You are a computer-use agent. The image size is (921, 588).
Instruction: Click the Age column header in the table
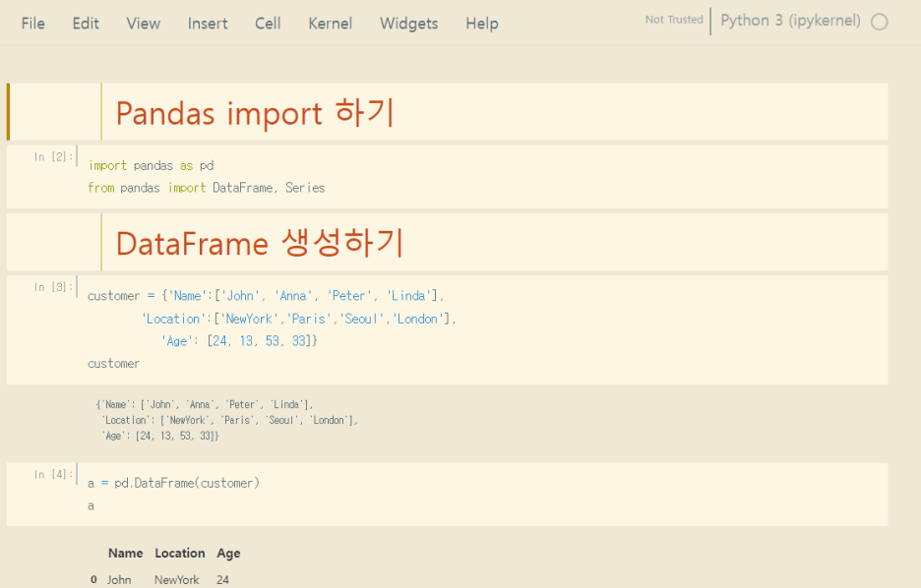click(228, 554)
